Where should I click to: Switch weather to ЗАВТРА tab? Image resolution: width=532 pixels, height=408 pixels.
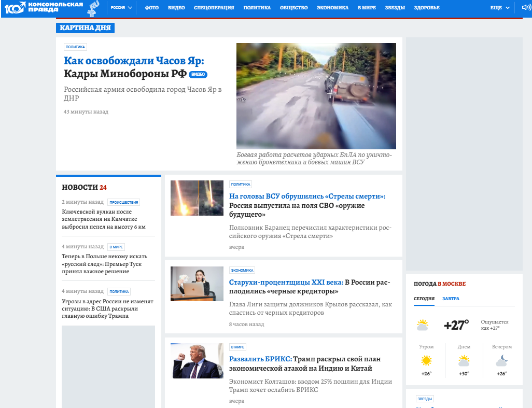point(451,299)
